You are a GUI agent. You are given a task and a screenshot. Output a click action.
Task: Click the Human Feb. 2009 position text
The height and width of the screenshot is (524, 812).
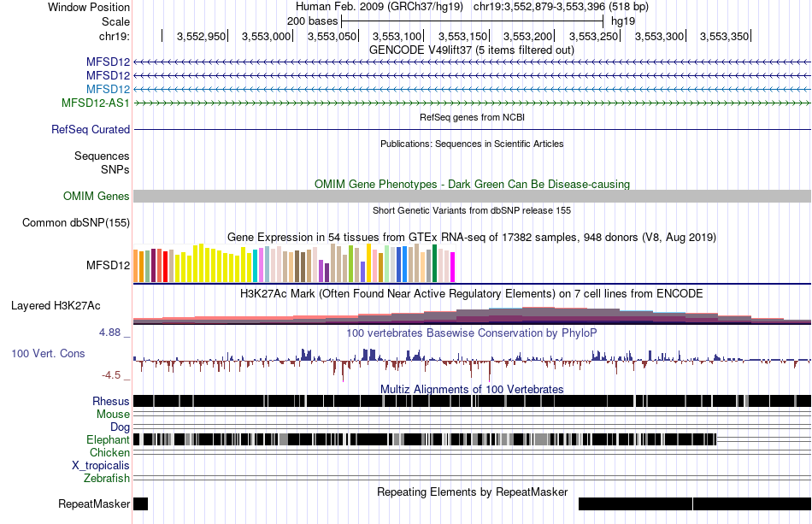click(x=472, y=7)
